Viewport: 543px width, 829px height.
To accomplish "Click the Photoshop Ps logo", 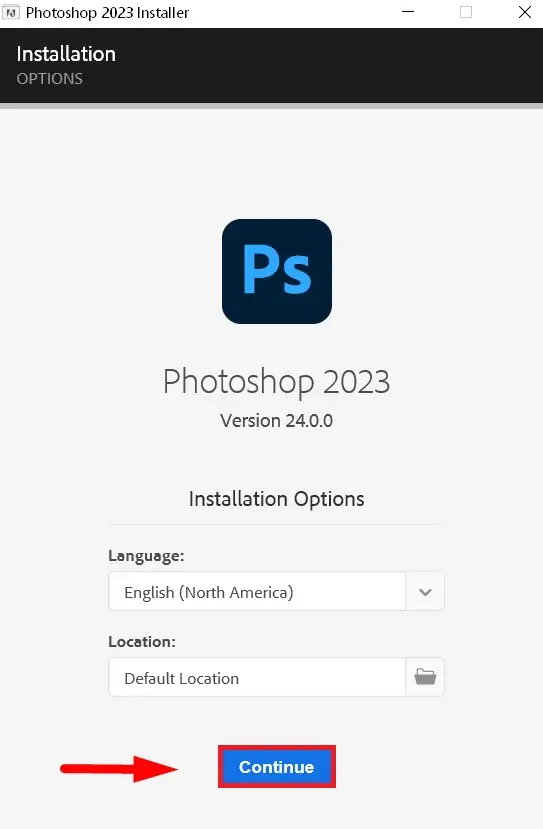I will click(x=277, y=271).
